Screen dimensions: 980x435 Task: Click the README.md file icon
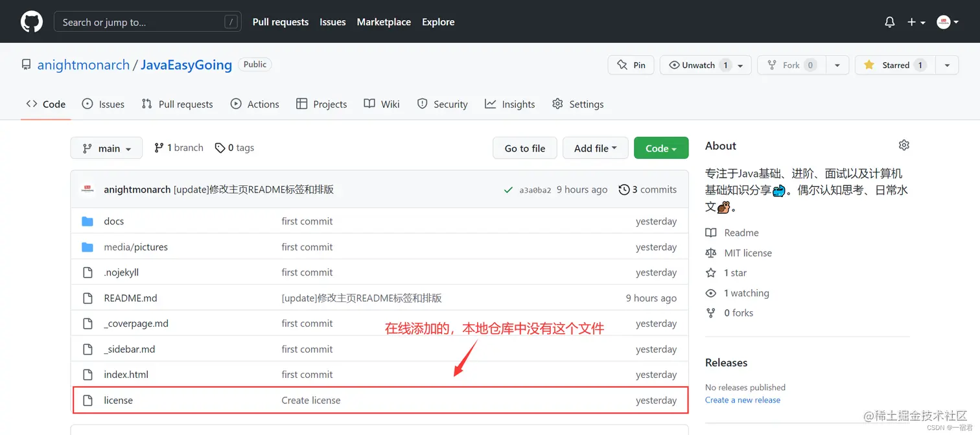87,298
